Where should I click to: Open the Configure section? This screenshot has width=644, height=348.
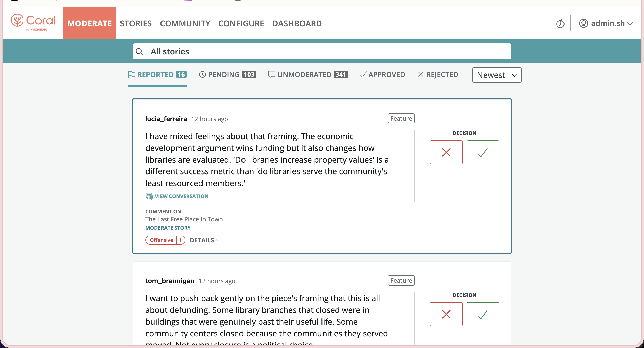click(x=241, y=24)
